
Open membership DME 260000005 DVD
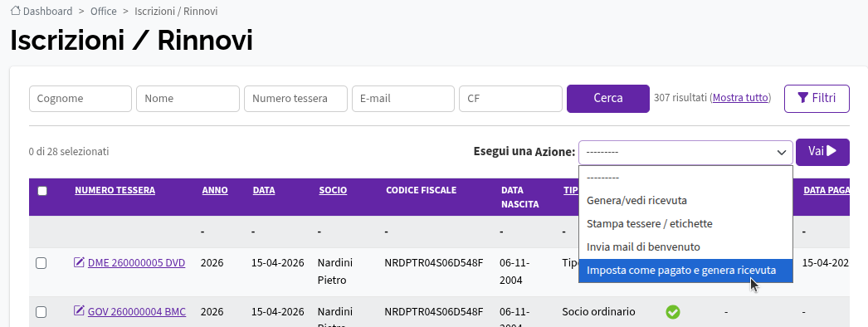coord(136,263)
